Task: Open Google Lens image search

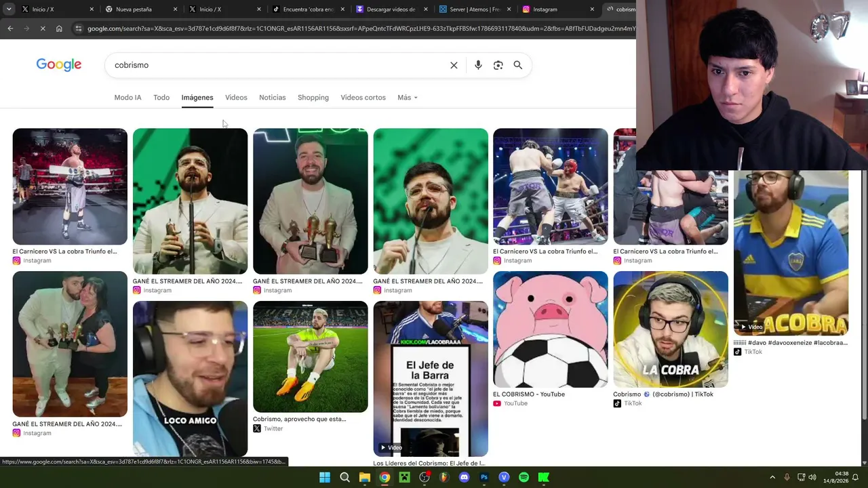Action: click(498, 65)
